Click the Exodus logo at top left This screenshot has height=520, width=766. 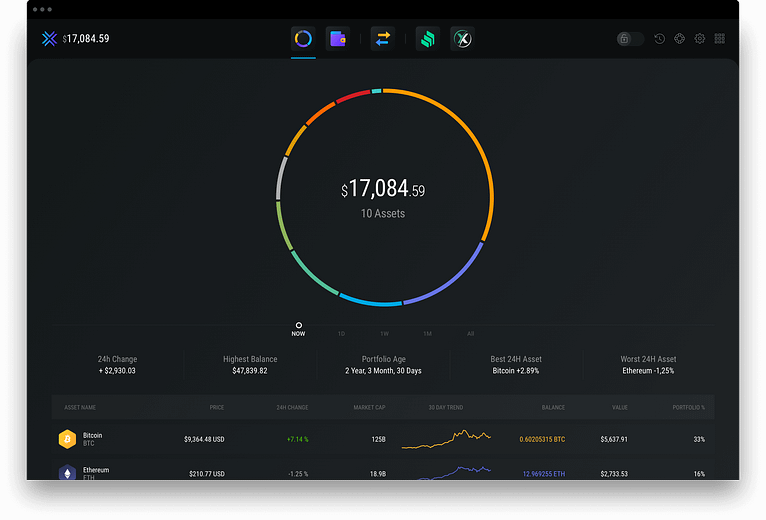coord(50,39)
